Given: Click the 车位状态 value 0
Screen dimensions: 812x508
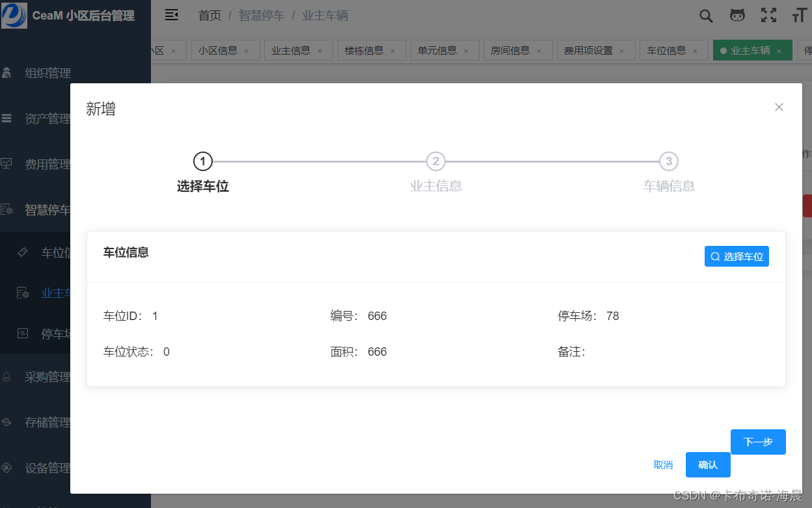Looking at the screenshot, I should pyautogui.click(x=167, y=352).
